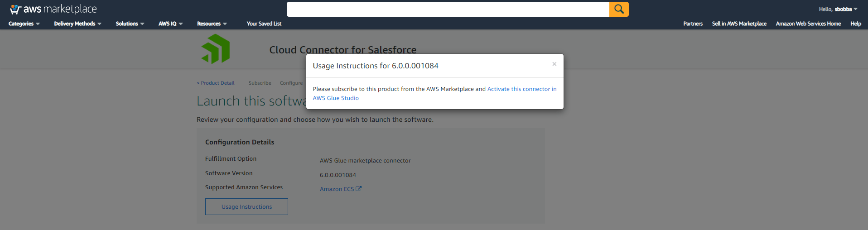Open the Partners page

tap(693, 24)
